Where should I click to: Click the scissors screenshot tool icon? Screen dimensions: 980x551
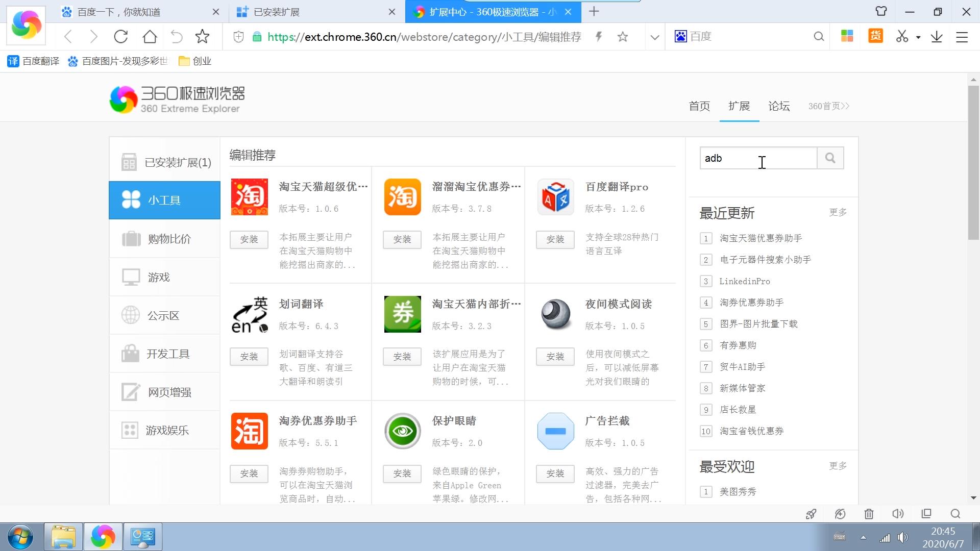pyautogui.click(x=901, y=36)
